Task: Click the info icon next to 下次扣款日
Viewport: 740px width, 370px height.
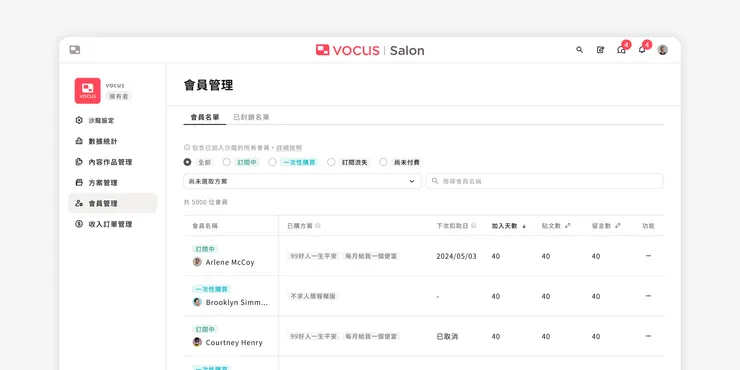Action: coord(474,226)
